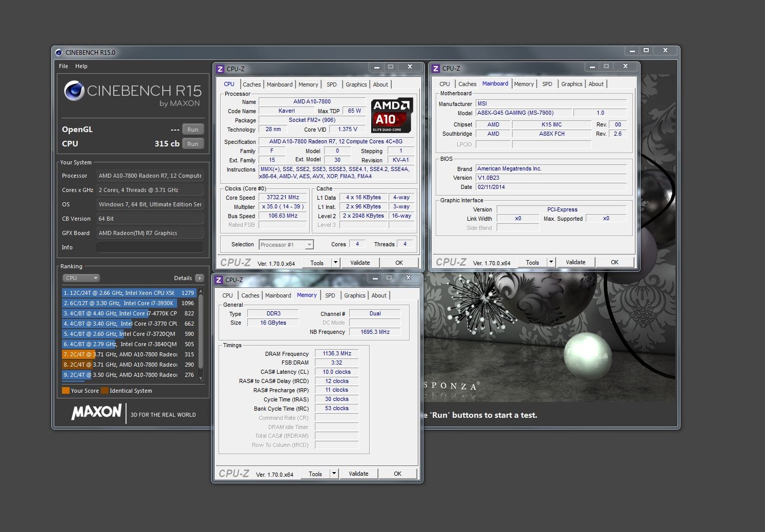Click OK in the Mainboard CPU-Z window

pos(615,262)
